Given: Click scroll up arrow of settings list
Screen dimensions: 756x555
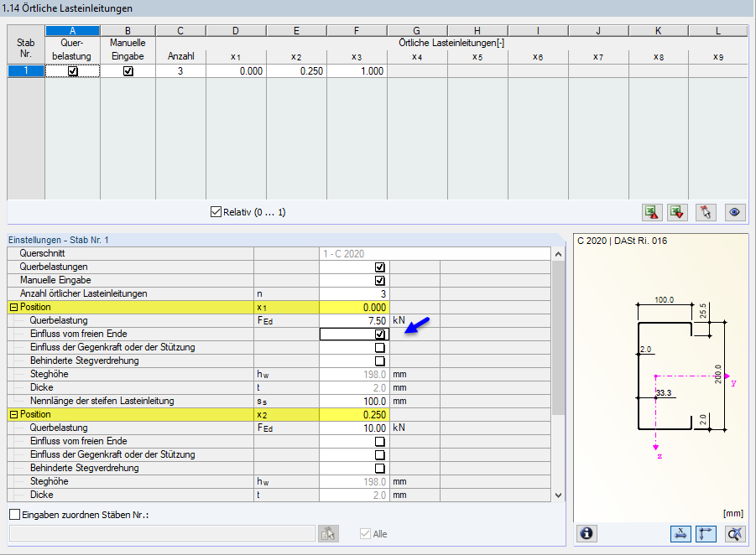Looking at the screenshot, I should pyautogui.click(x=558, y=254).
